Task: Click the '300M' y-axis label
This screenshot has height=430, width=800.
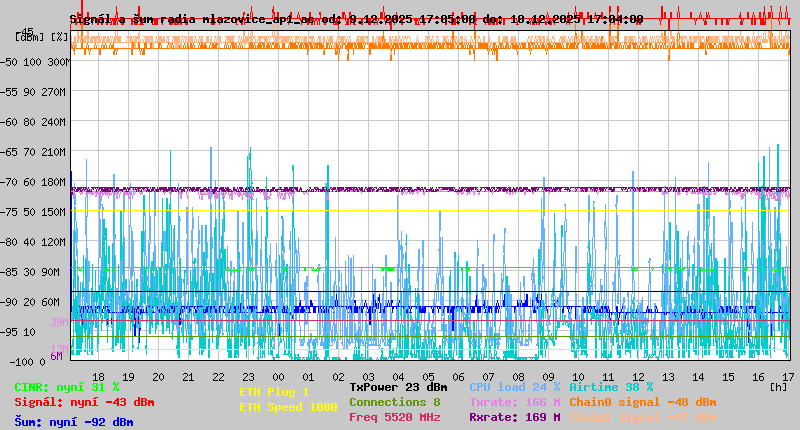Action: 58,62
